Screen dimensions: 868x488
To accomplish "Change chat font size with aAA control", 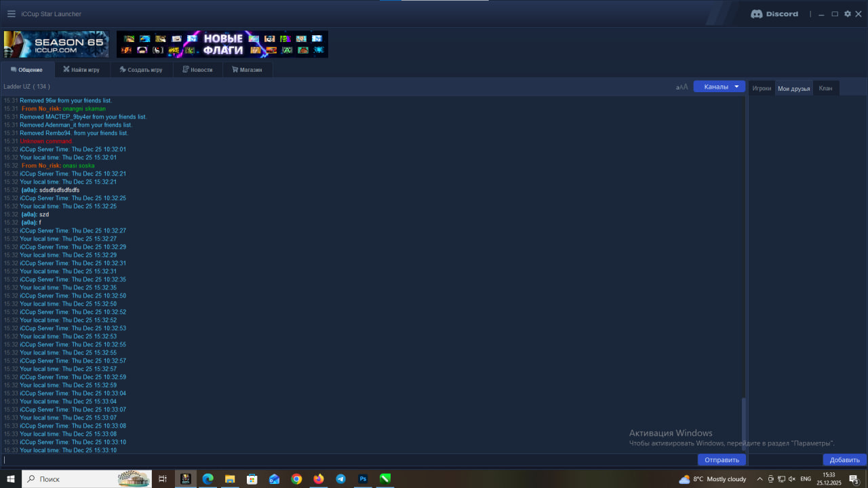I will (x=682, y=87).
